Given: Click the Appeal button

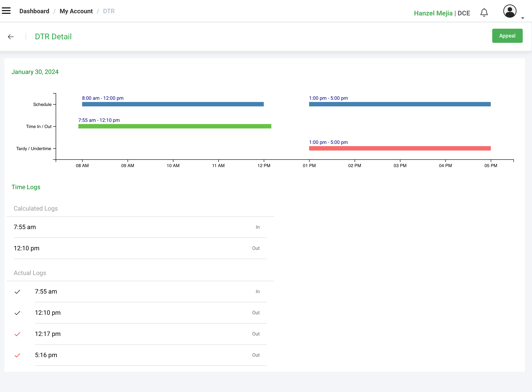Looking at the screenshot, I should coord(507,36).
